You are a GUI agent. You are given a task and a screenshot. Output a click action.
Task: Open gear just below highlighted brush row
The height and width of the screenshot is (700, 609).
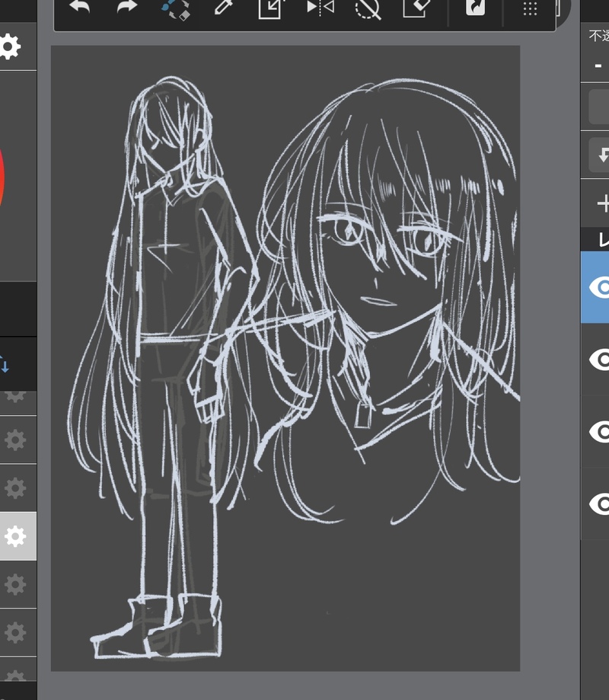tap(15, 584)
